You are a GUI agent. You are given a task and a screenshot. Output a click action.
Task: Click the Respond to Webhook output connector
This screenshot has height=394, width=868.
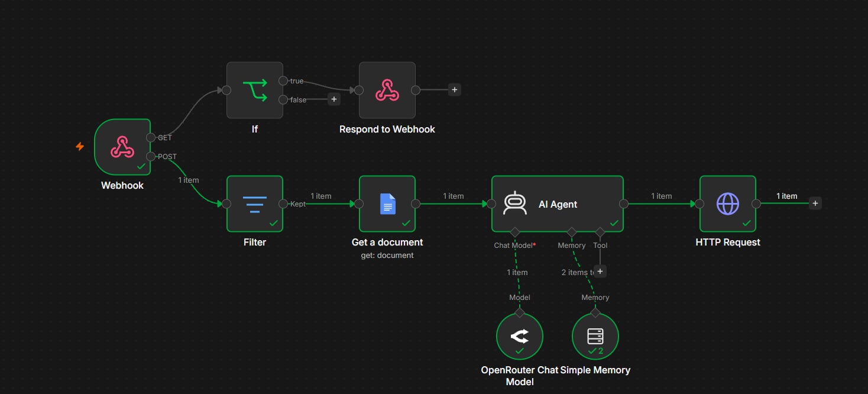point(416,91)
